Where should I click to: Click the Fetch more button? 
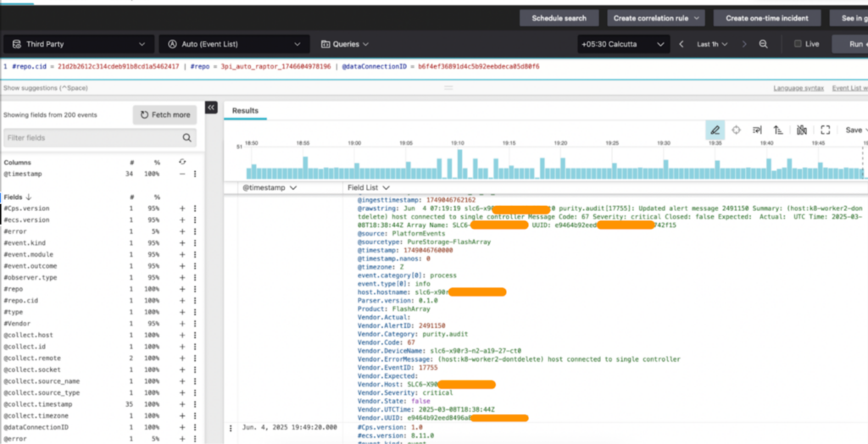click(164, 114)
